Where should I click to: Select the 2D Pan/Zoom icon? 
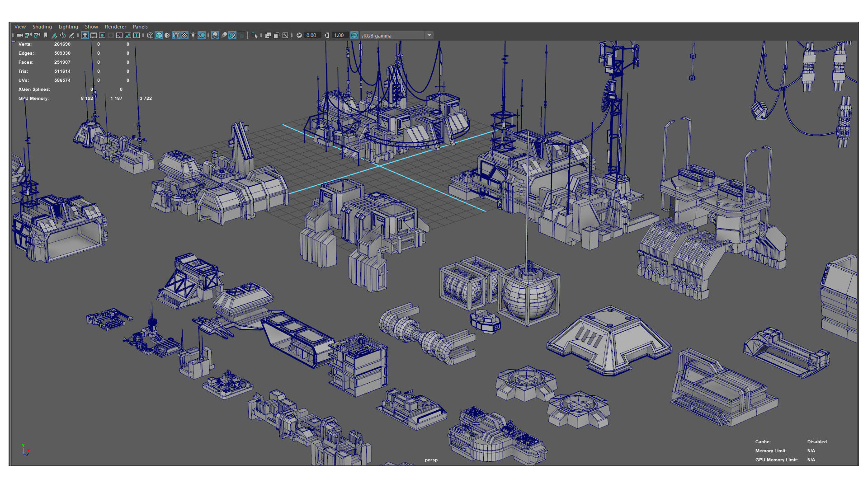coord(63,35)
